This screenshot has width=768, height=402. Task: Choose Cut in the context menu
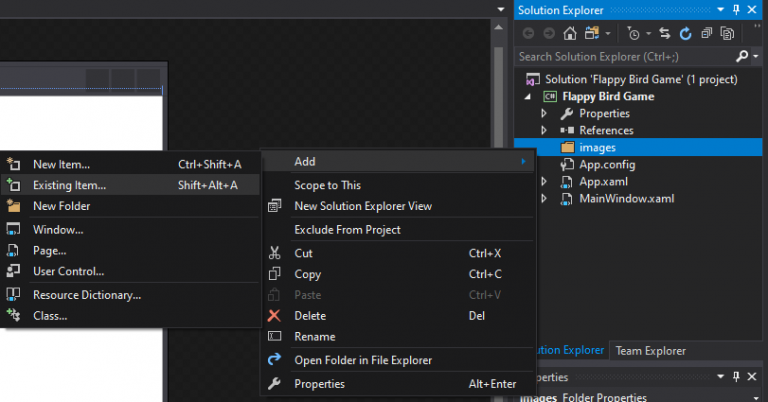click(398, 253)
